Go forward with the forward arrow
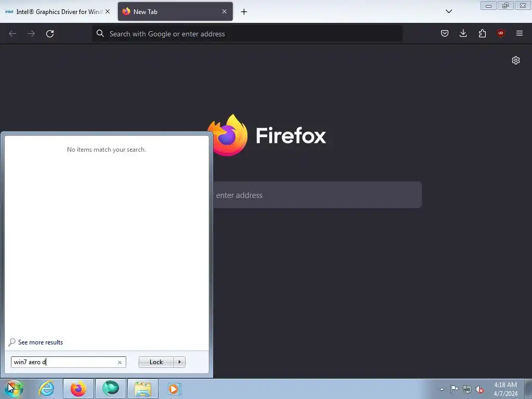 [31, 34]
